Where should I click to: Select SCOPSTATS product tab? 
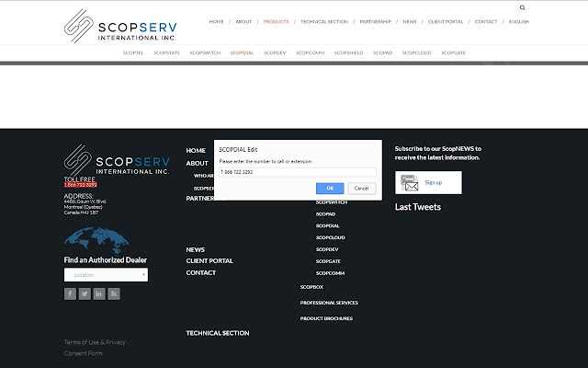(x=166, y=53)
